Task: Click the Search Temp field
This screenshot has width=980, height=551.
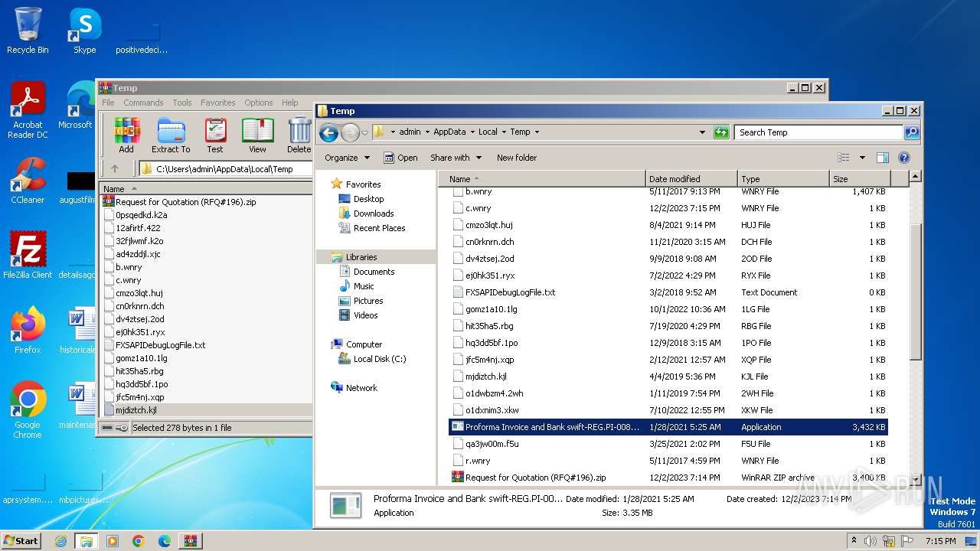Action: [x=818, y=132]
